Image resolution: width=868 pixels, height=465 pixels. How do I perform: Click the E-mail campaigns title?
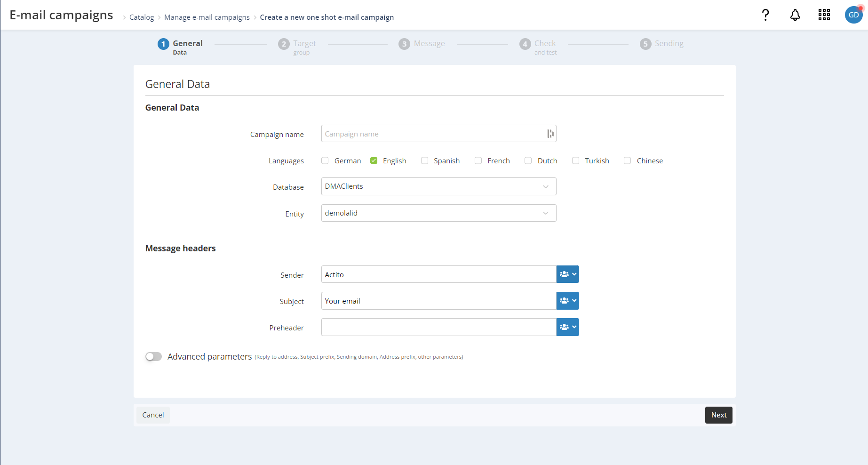point(61,15)
